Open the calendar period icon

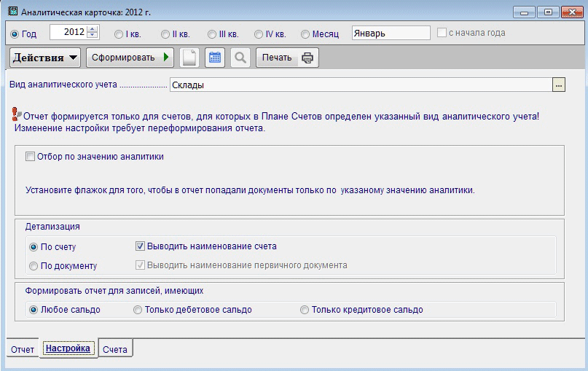click(215, 58)
